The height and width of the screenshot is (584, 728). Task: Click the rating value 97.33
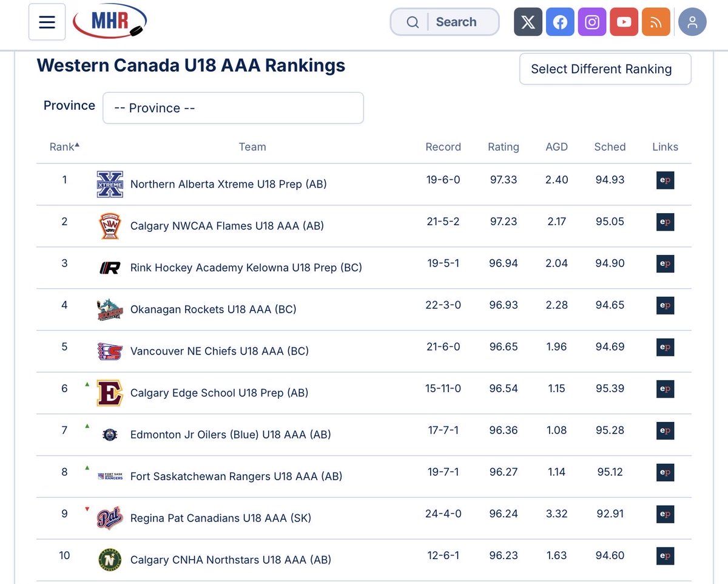(x=504, y=180)
